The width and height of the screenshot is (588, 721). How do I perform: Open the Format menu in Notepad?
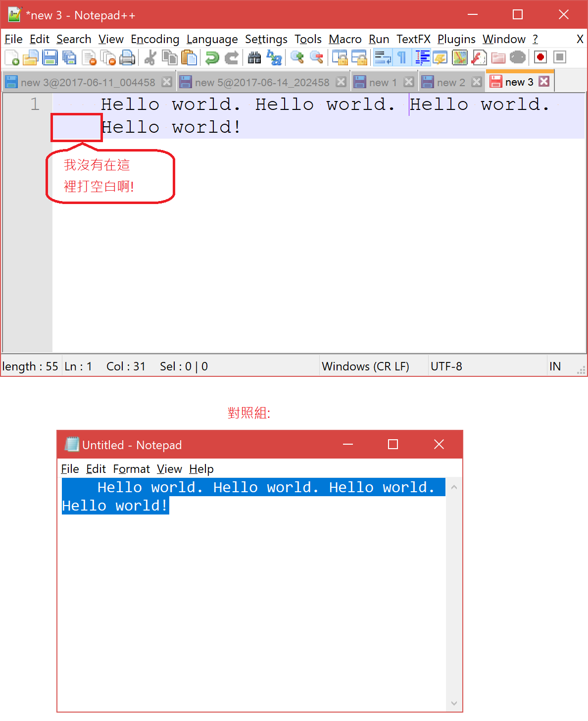(x=131, y=469)
